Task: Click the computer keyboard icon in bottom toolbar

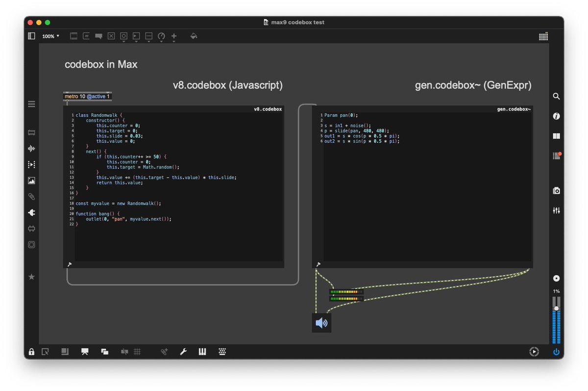Action: coord(222,352)
